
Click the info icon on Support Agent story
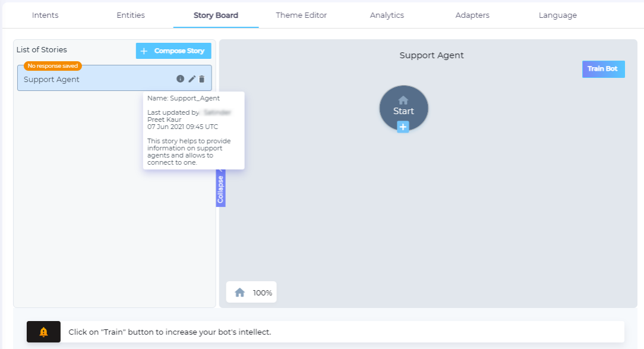(180, 79)
